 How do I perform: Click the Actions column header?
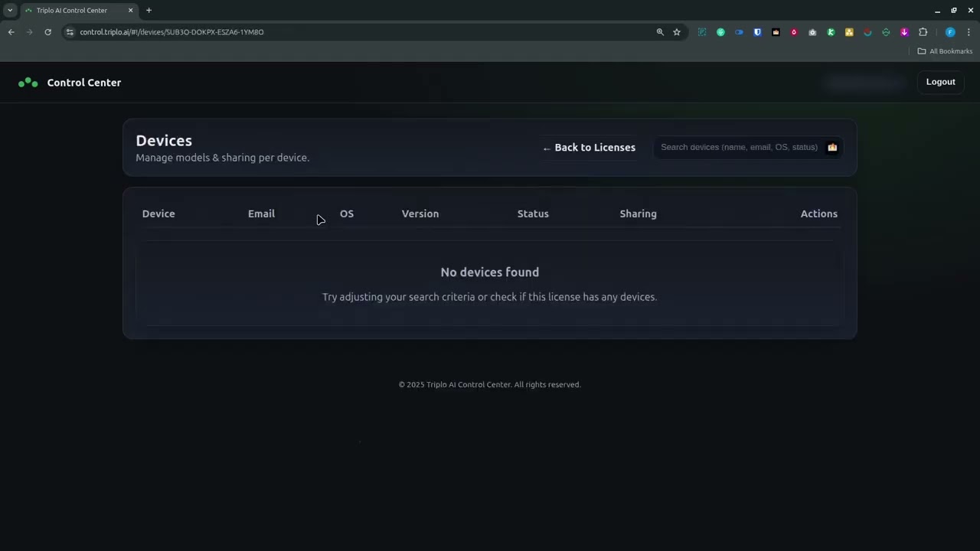pos(819,214)
